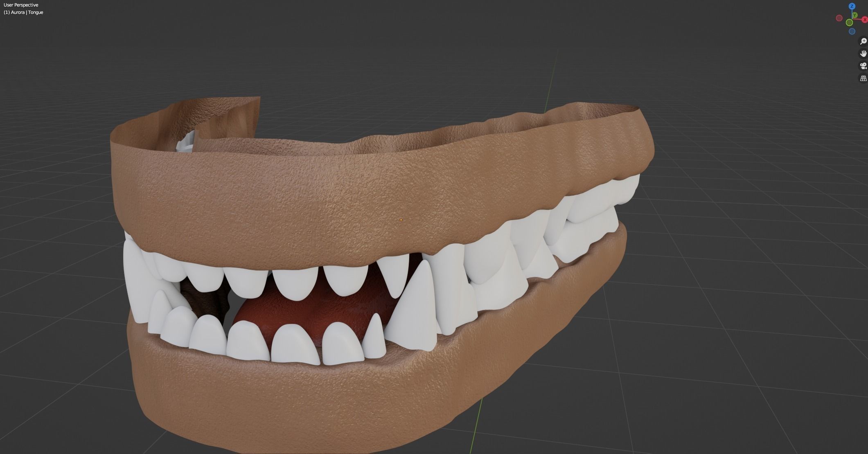Toggle the camera view icon
The height and width of the screenshot is (454, 868).
pos(863,66)
